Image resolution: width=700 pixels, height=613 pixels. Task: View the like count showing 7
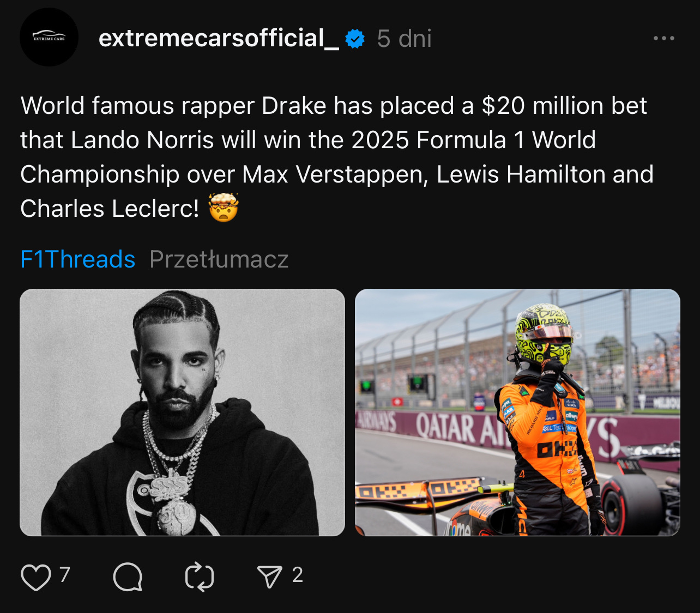(x=65, y=575)
